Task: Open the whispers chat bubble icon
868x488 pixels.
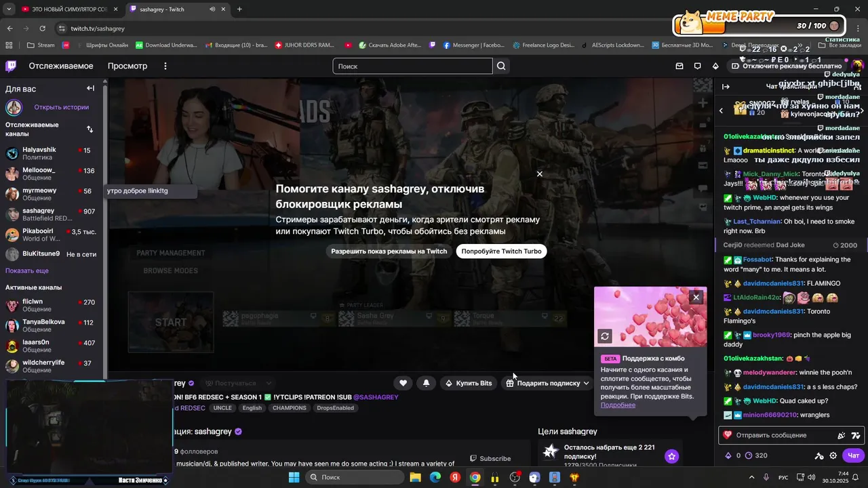Action: 697,66
